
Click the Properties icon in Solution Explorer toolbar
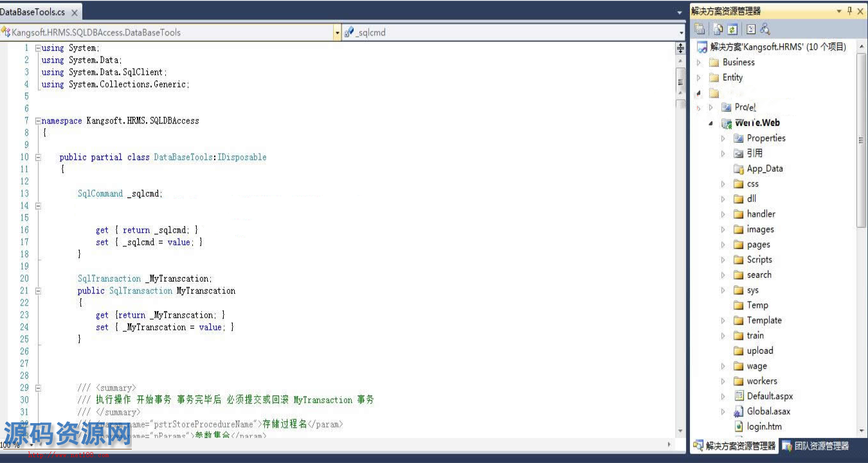pos(700,30)
